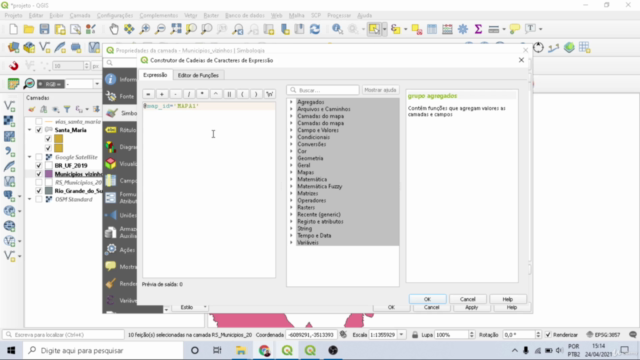
Task: Open the Vetor menu
Action: (191, 15)
